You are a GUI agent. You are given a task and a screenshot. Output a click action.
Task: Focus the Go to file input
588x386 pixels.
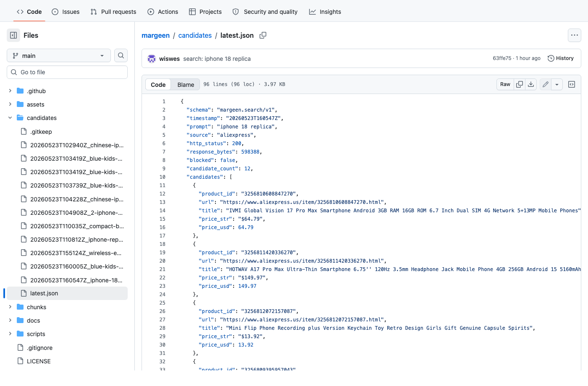(67, 72)
